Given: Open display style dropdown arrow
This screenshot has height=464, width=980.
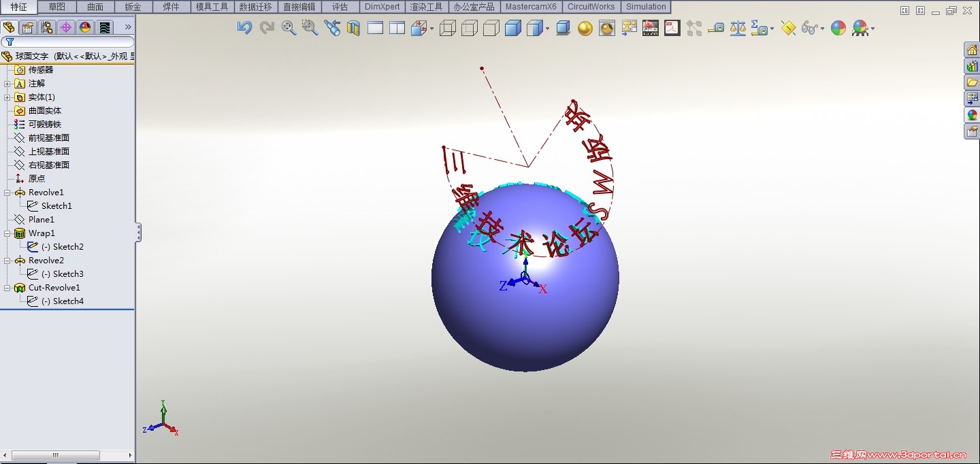Looking at the screenshot, I should (548, 29).
